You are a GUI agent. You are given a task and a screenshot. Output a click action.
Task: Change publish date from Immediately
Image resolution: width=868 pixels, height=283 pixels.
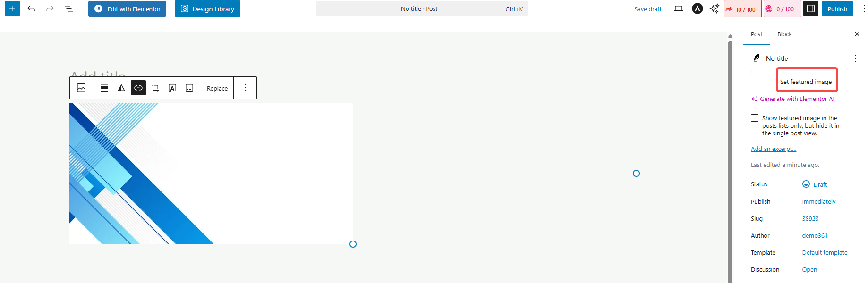(818, 201)
